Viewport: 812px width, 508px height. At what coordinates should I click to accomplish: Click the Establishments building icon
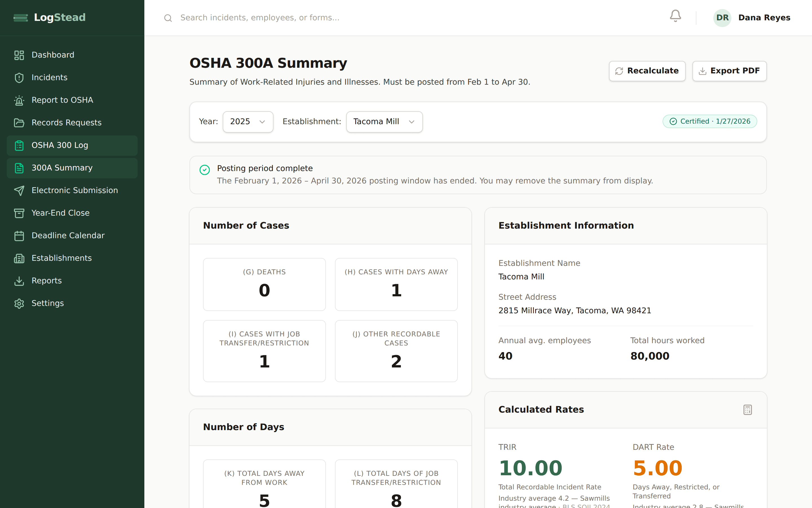tap(19, 258)
